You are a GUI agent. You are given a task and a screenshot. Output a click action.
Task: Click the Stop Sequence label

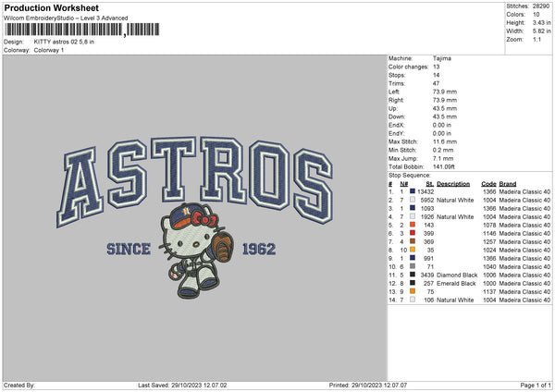pyautogui.click(x=410, y=176)
